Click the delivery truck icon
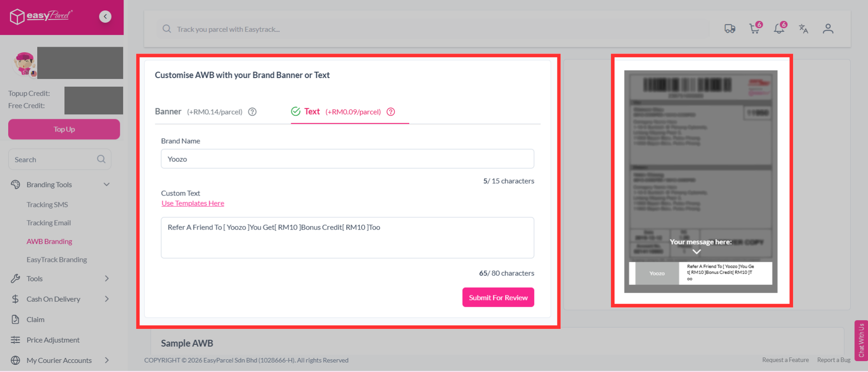The height and width of the screenshot is (372, 868). click(730, 29)
